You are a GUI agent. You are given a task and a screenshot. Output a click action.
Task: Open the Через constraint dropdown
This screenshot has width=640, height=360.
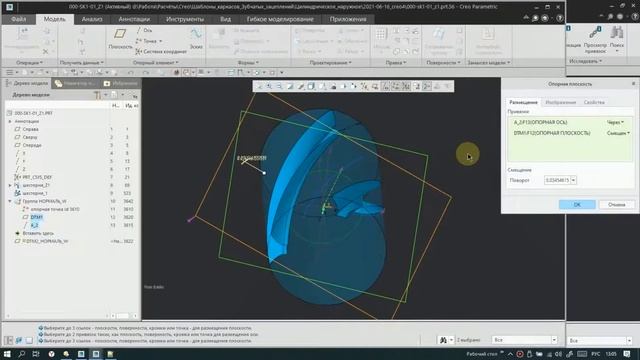click(x=615, y=122)
